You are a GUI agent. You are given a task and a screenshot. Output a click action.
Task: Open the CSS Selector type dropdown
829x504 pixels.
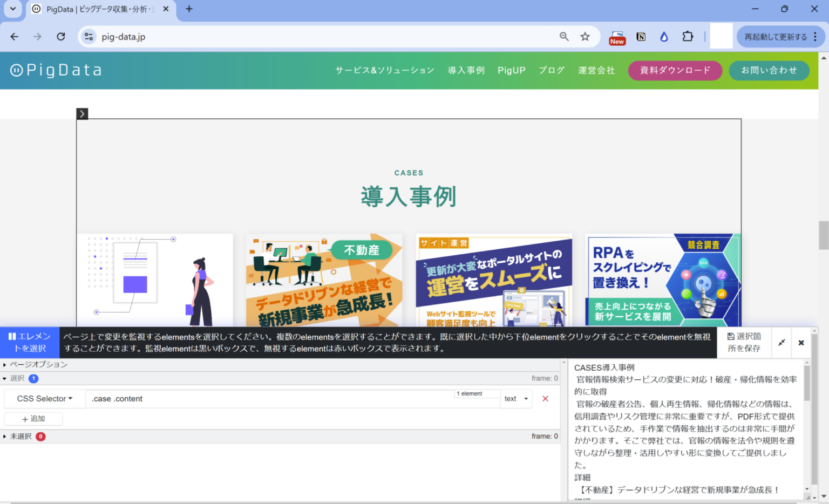pos(44,398)
